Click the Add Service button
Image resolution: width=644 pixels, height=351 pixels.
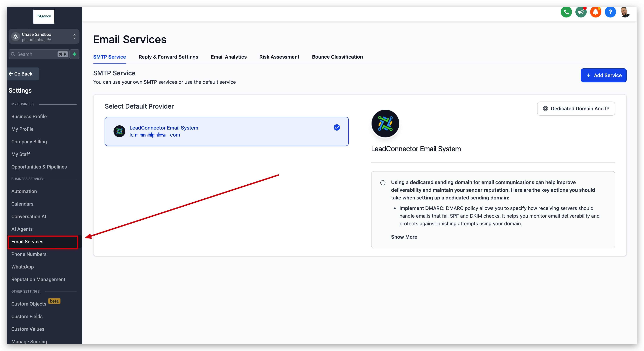click(x=603, y=76)
